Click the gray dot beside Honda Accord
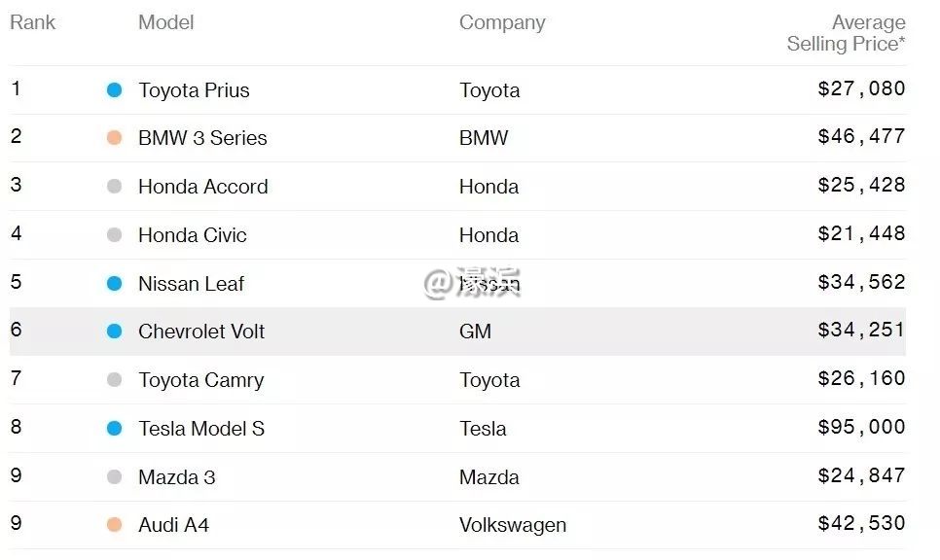The width and height of the screenshot is (940, 560). pos(114,187)
